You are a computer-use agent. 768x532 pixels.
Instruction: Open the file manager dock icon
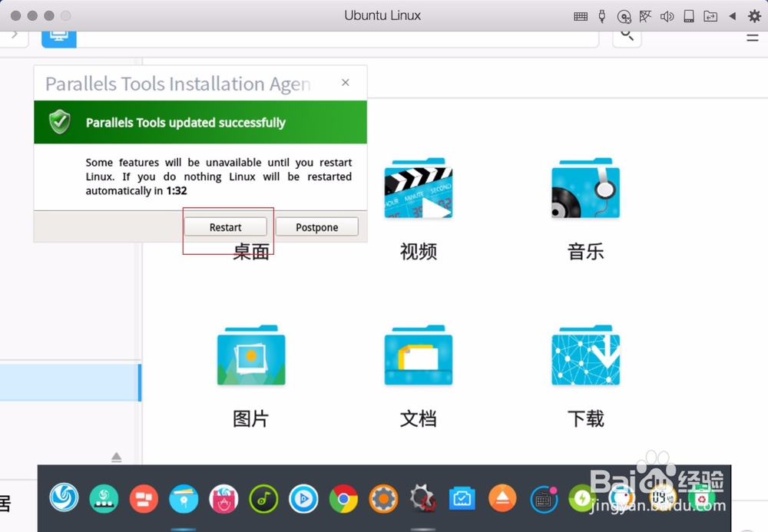(184, 499)
